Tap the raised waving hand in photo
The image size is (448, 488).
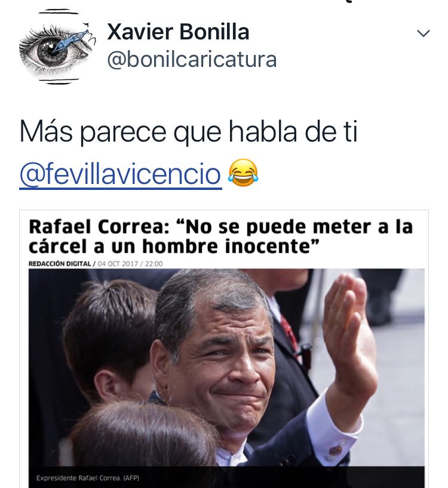click(x=350, y=330)
